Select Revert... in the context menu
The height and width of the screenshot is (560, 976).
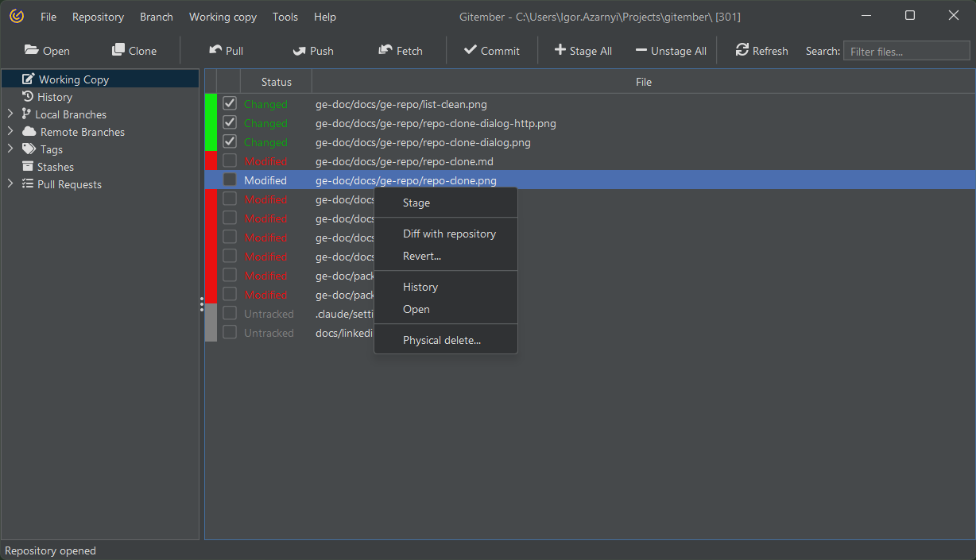coord(422,256)
